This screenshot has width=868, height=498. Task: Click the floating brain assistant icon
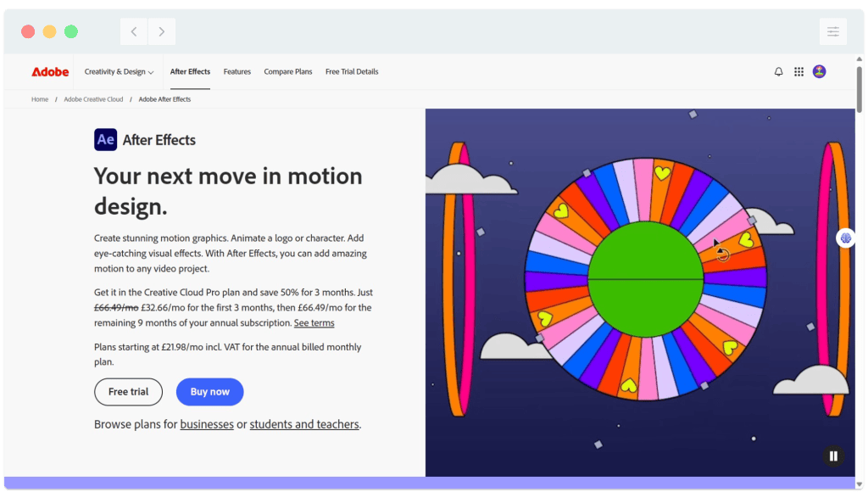click(x=845, y=238)
